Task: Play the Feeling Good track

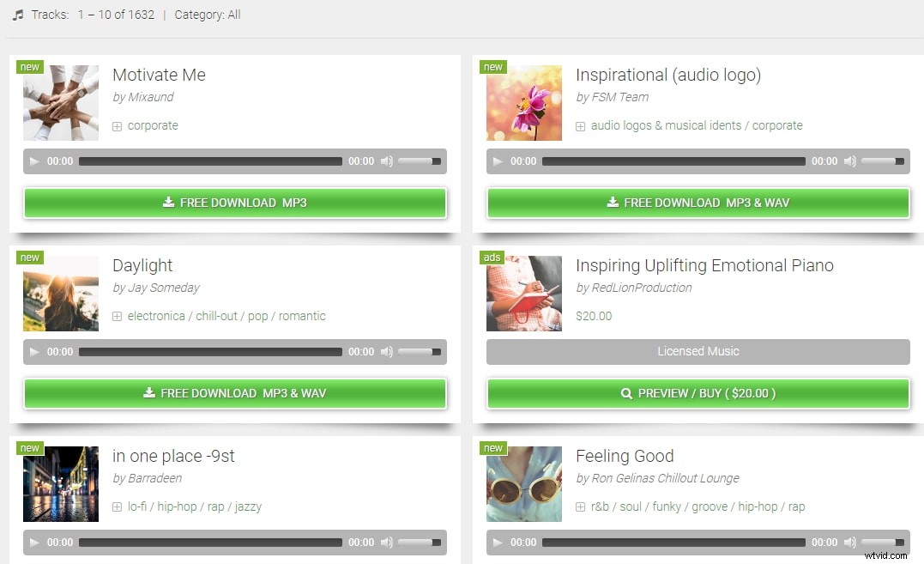Action: click(x=498, y=543)
